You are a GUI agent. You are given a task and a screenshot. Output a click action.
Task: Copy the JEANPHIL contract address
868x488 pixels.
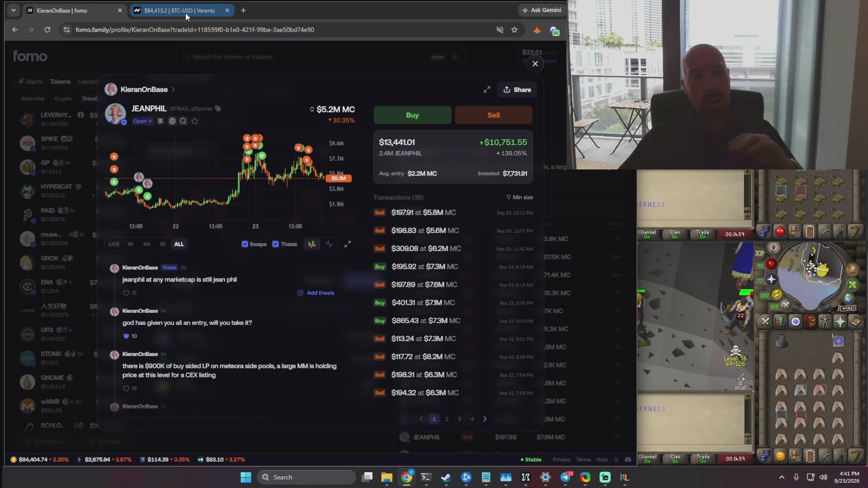click(x=218, y=108)
